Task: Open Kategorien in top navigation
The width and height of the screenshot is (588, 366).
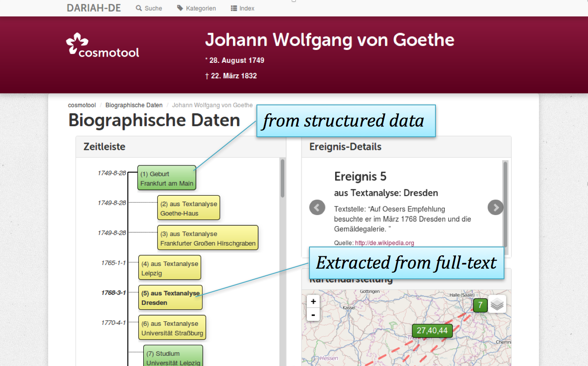Action: pyautogui.click(x=197, y=8)
